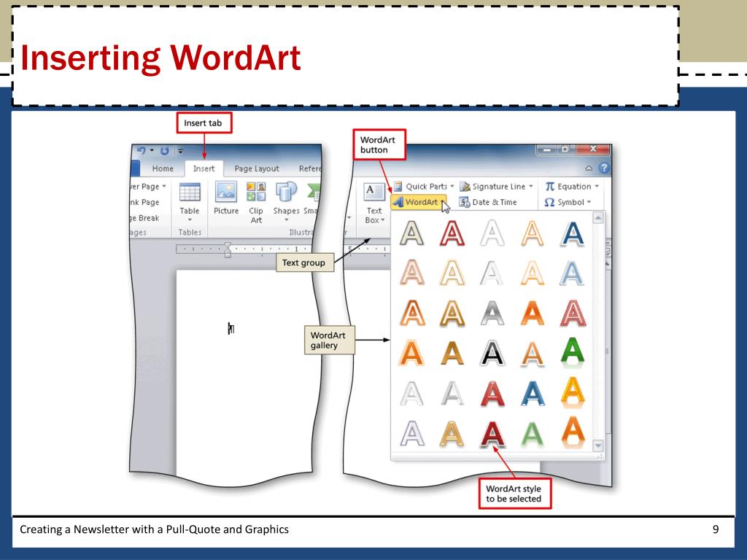Click the WordArt gallery scroll down arrow

click(598, 446)
